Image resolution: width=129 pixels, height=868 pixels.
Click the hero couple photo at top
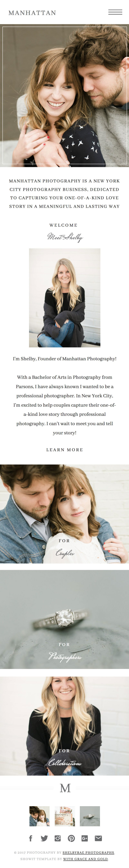(64, 95)
